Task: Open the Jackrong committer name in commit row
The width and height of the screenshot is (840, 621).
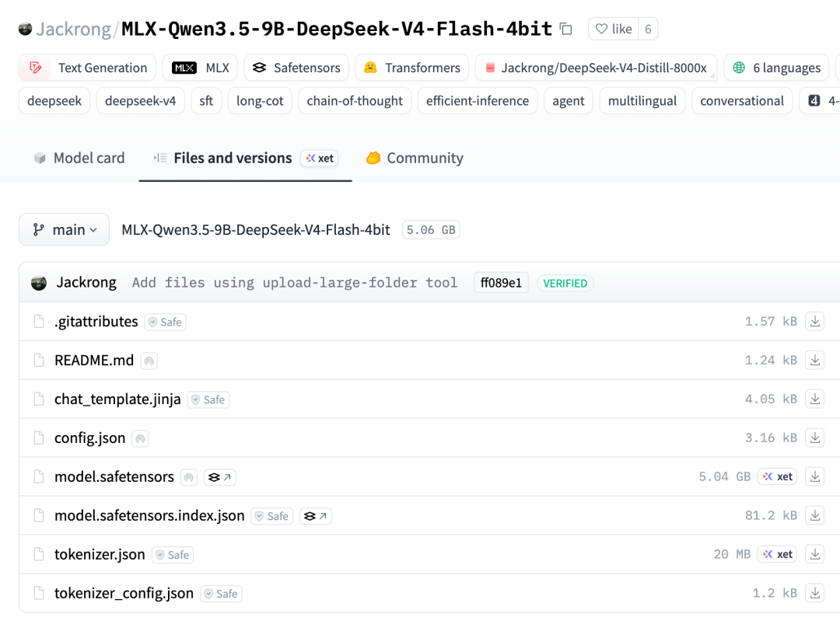Action: pyautogui.click(x=86, y=283)
